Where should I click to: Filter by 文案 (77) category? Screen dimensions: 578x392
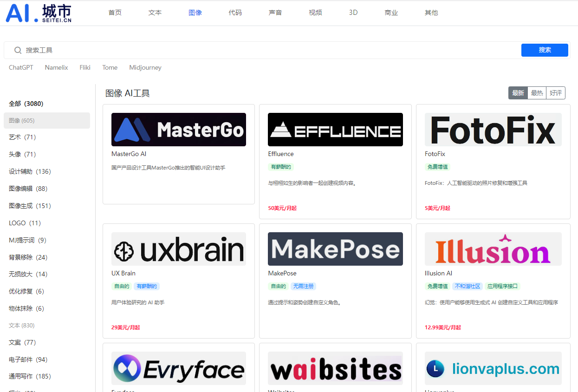click(22, 342)
